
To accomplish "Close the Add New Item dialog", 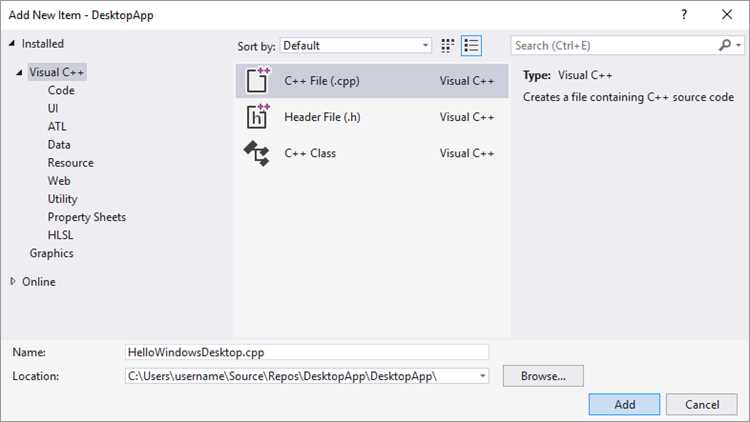I will [x=727, y=15].
